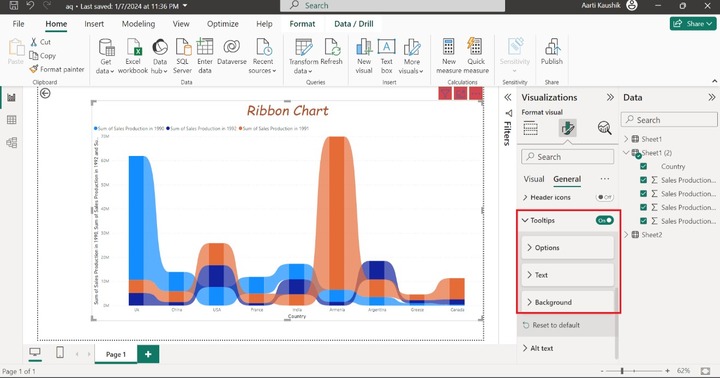Open the Data / Drill tab

(x=354, y=24)
